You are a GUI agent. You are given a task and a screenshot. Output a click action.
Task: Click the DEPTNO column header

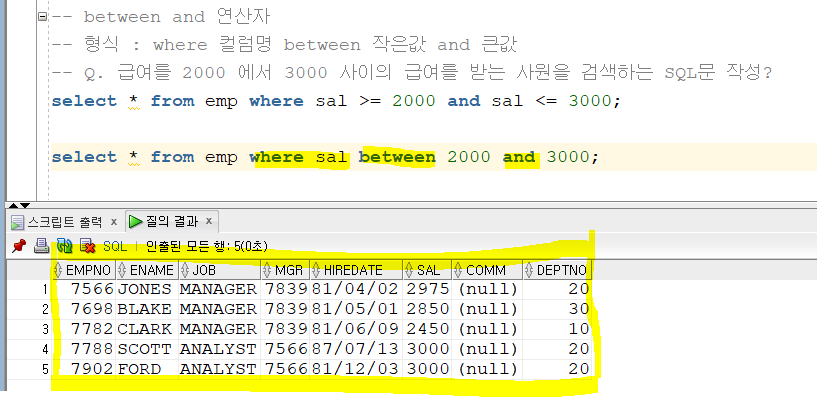[557, 270]
